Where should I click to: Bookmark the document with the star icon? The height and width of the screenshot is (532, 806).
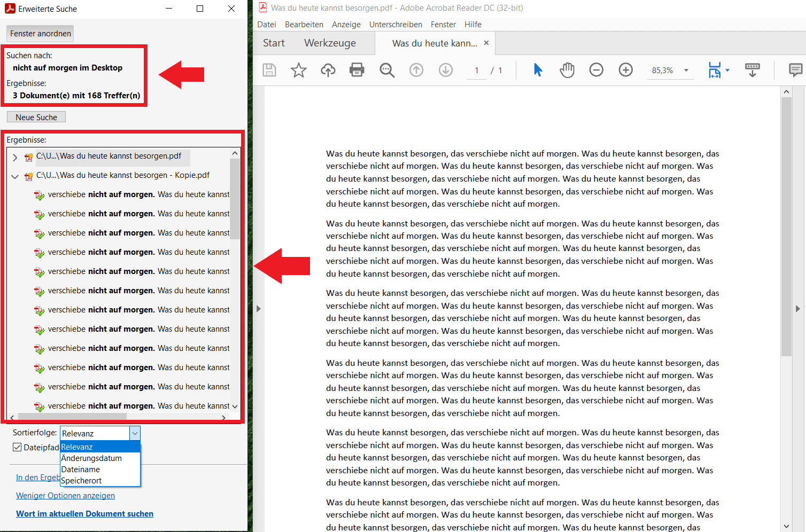point(299,70)
